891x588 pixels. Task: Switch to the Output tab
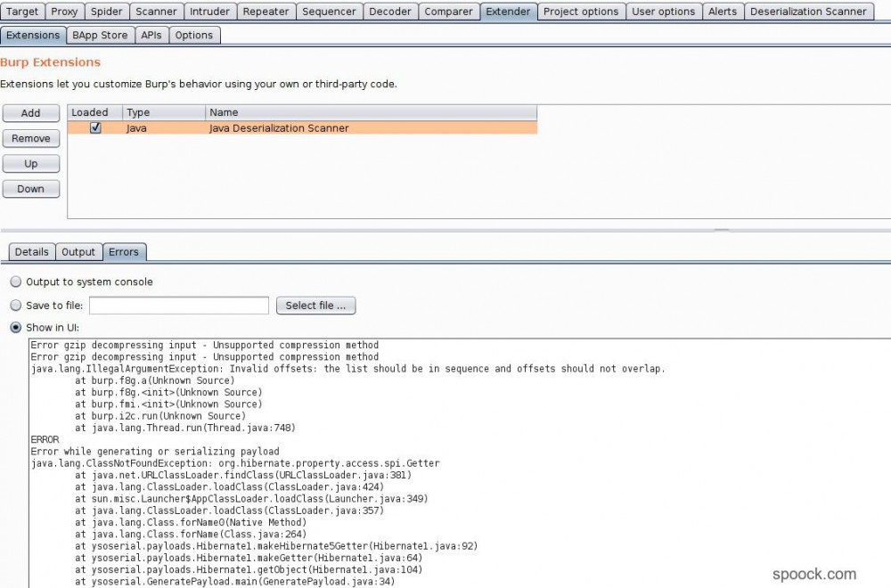point(78,251)
